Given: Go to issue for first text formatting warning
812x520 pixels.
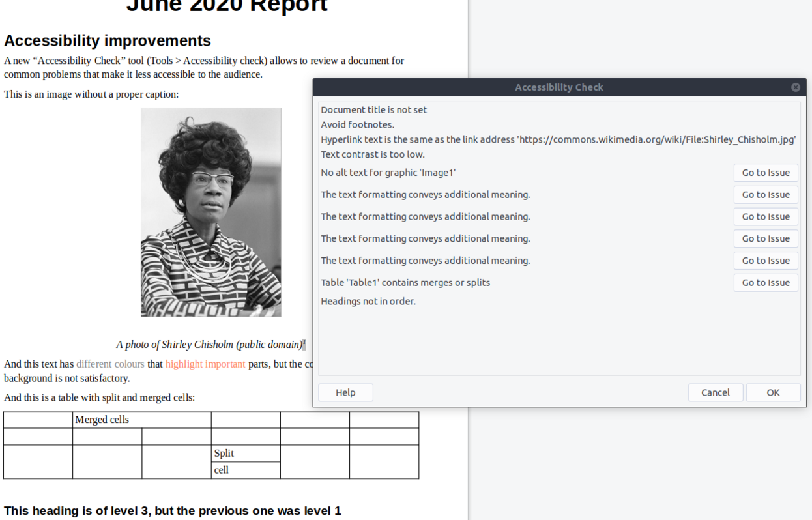Looking at the screenshot, I should click(x=765, y=195).
